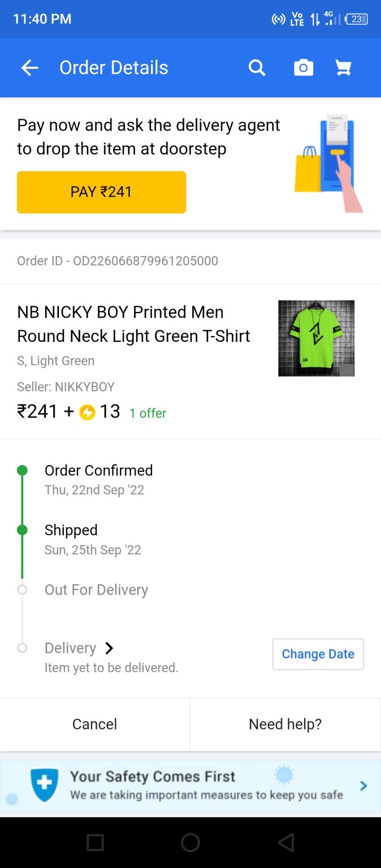
Task: Open NB NICKY BOY T-Shirt product title
Action: click(133, 324)
